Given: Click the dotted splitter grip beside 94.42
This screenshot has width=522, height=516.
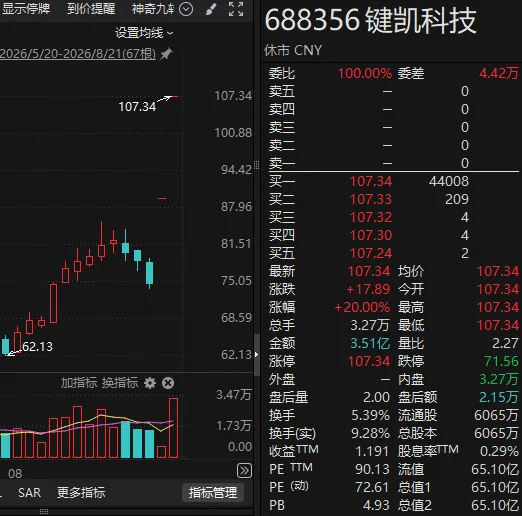Looking at the screenshot, I should click(x=256, y=165).
